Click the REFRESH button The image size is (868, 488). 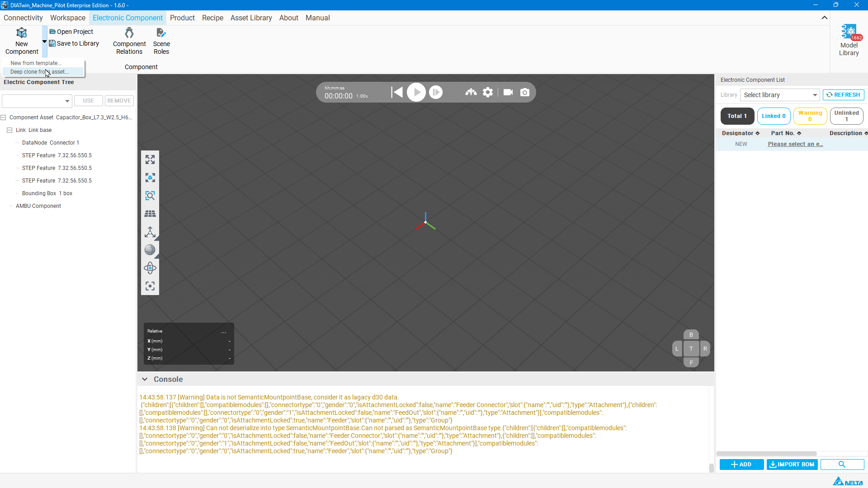pos(844,95)
